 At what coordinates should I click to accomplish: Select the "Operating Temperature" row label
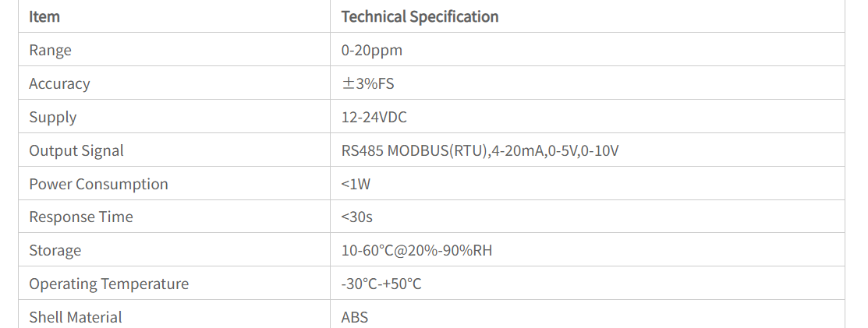(x=108, y=284)
